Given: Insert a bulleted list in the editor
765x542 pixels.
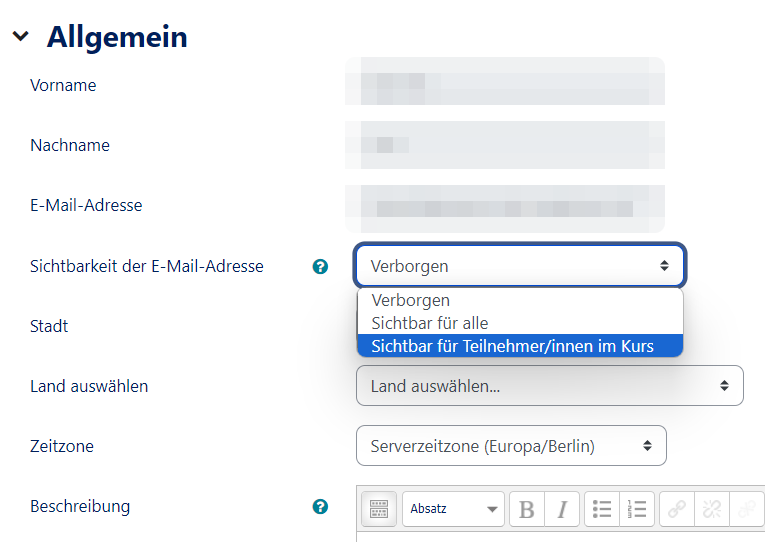Looking at the screenshot, I should [x=602, y=509].
